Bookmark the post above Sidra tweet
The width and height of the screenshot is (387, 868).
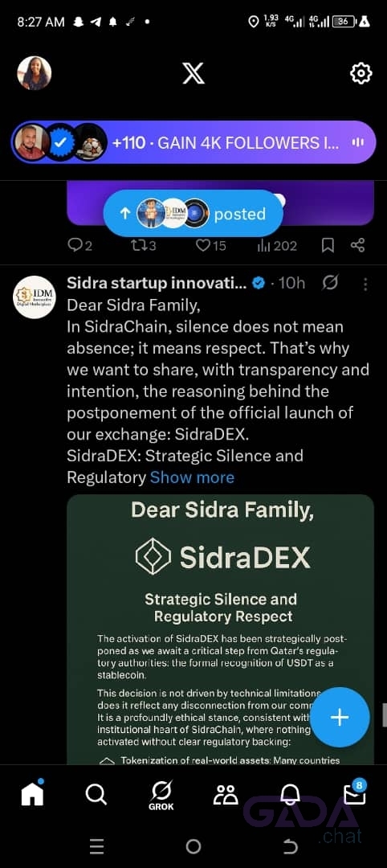click(x=328, y=245)
